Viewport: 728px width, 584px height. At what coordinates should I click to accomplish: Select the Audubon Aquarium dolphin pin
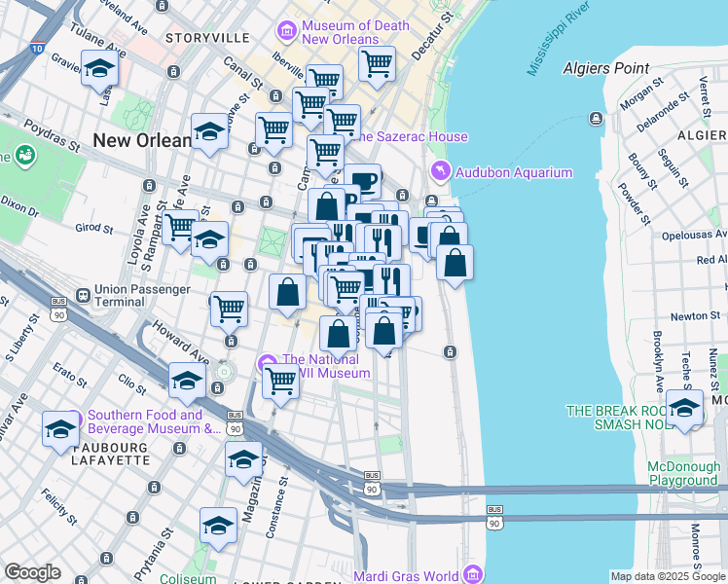pos(440,171)
